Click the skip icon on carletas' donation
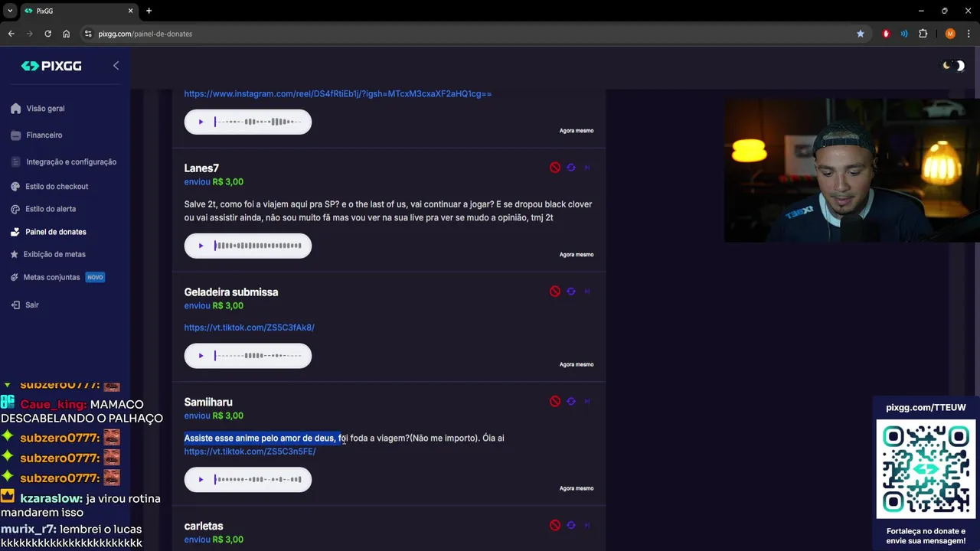This screenshot has height=551, width=980. coord(587,526)
